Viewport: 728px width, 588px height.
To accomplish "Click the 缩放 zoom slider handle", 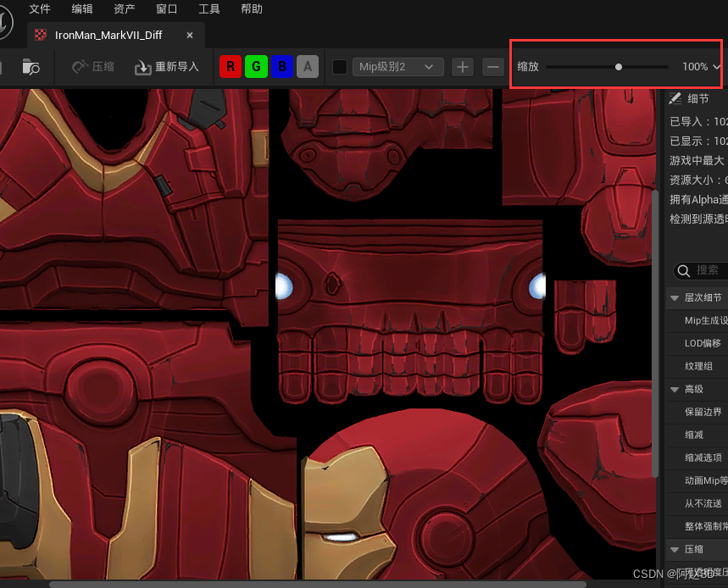I will 619,67.
